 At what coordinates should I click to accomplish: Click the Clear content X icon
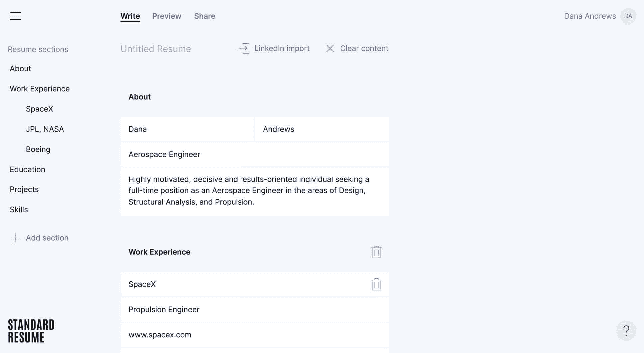(330, 48)
